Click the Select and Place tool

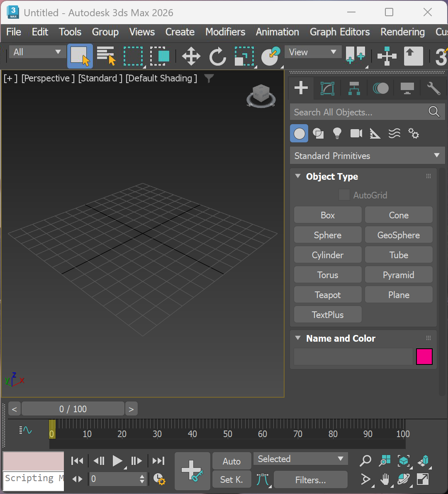point(271,56)
